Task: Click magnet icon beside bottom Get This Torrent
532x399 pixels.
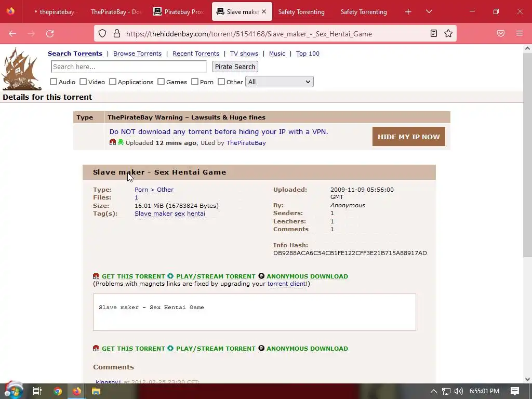Action: [x=96, y=349]
